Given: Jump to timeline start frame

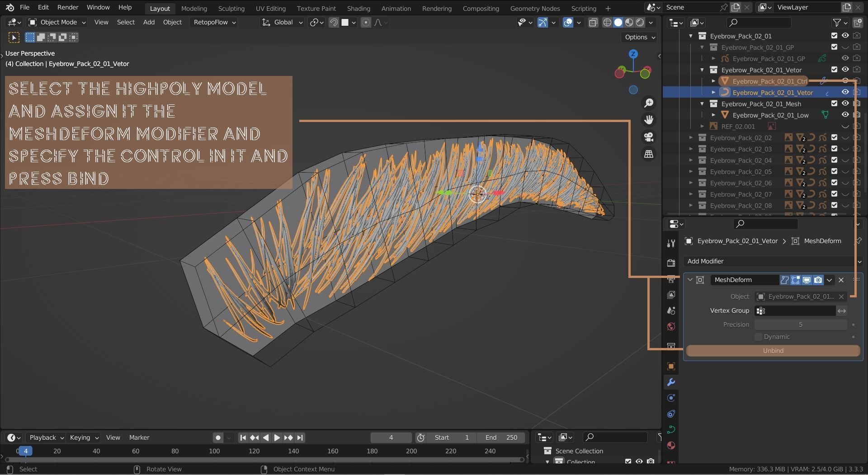Looking at the screenshot, I should click(243, 437).
